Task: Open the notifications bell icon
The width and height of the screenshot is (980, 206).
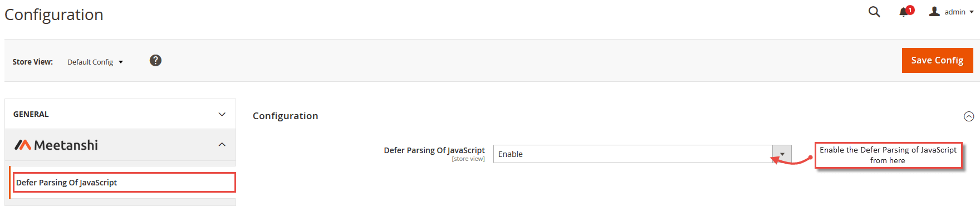Action: click(903, 12)
